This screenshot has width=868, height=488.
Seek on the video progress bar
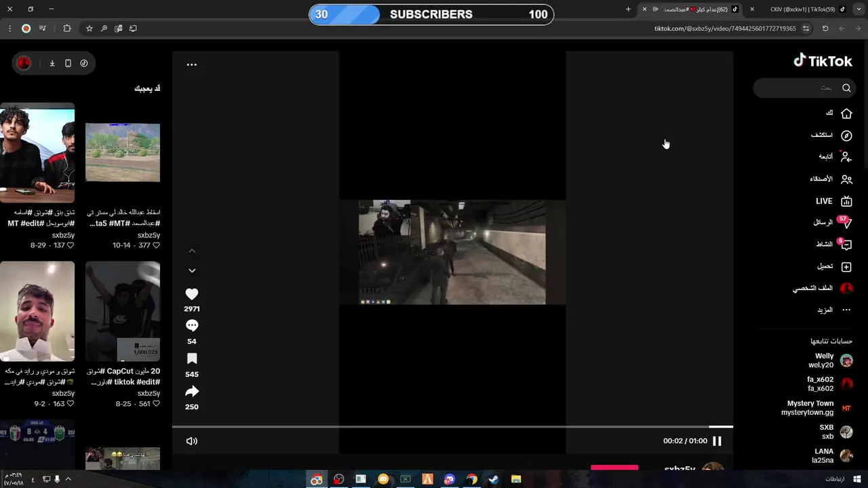452,427
